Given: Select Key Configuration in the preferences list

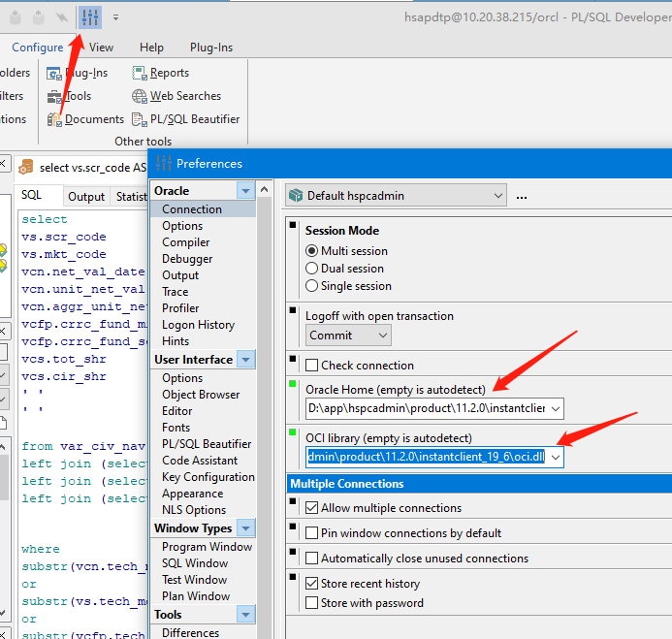Looking at the screenshot, I should 208,477.
